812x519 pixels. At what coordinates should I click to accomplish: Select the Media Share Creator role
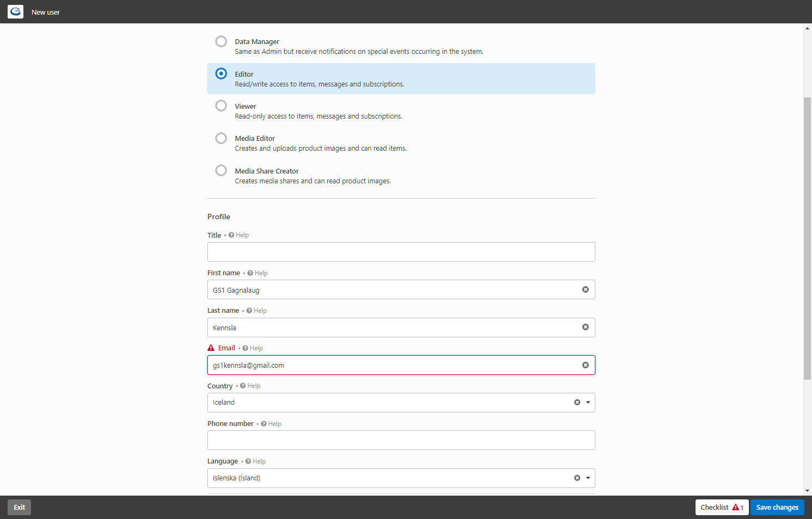click(x=221, y=170)
